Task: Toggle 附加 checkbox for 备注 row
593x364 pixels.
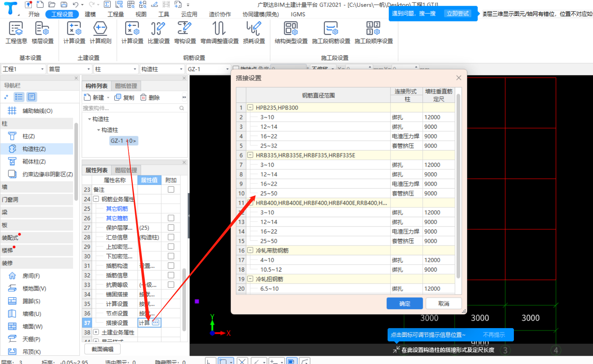Action: (x=171, y=189)
